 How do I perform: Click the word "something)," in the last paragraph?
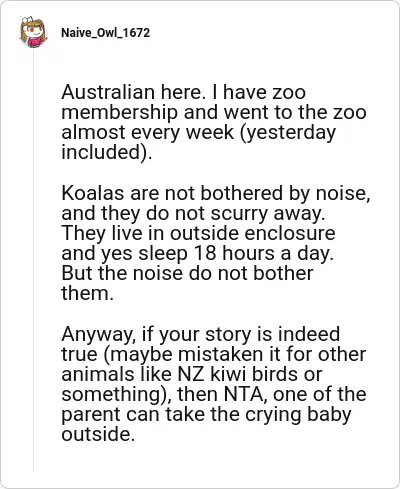click(x=117, y=395)
